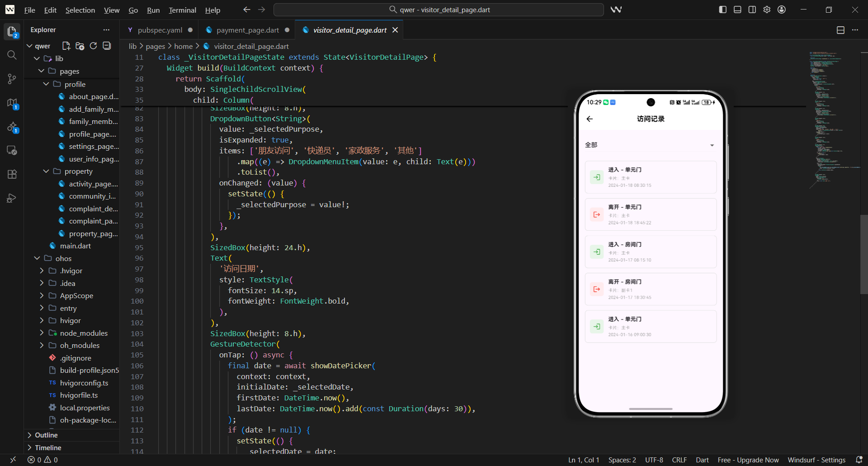Collapse the ohos folder
This screenshot has width=868, height=466.
click(x=37, y=258)
